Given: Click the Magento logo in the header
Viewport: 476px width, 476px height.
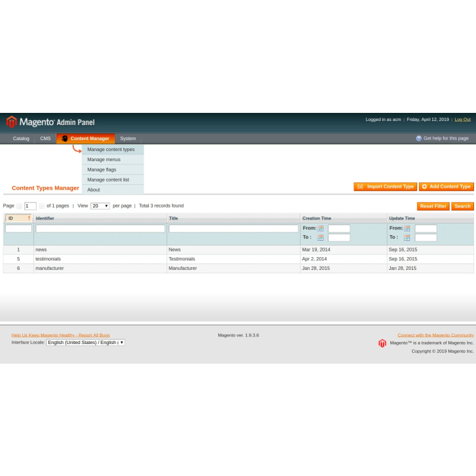Looking at the screenshot, I should (50, 122).
